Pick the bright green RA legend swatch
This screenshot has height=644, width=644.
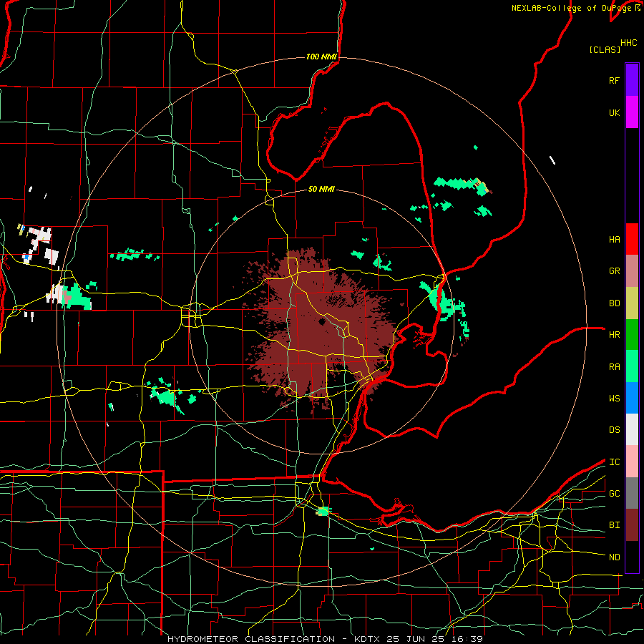pos(632,366)
